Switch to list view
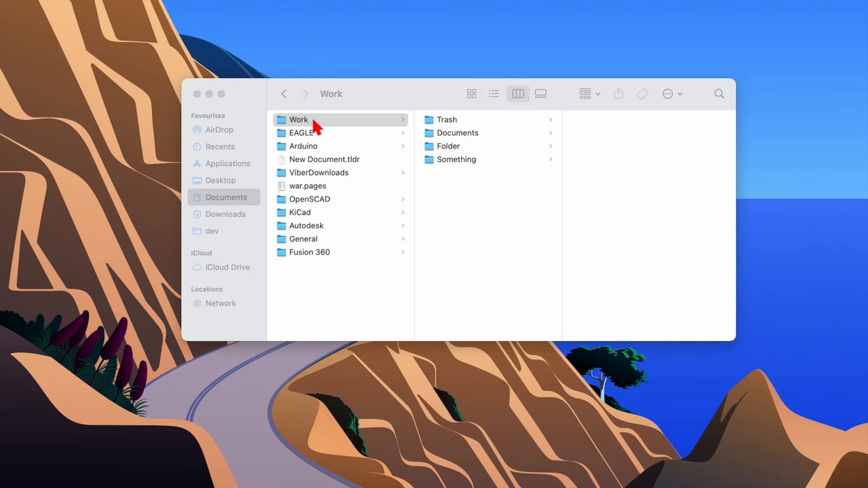Image resolution: width=868 pixels, height=488 pixels. tap(494, 94)
